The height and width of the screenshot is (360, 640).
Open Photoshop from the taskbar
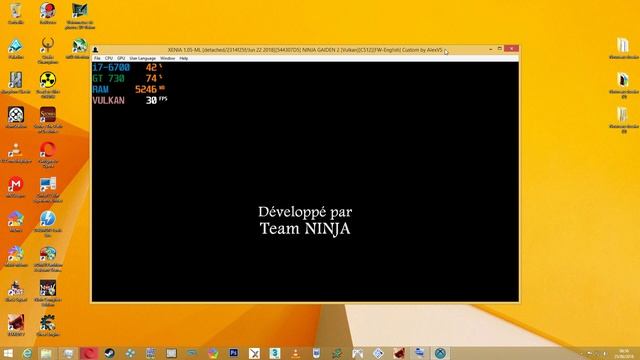pos(233,353)
